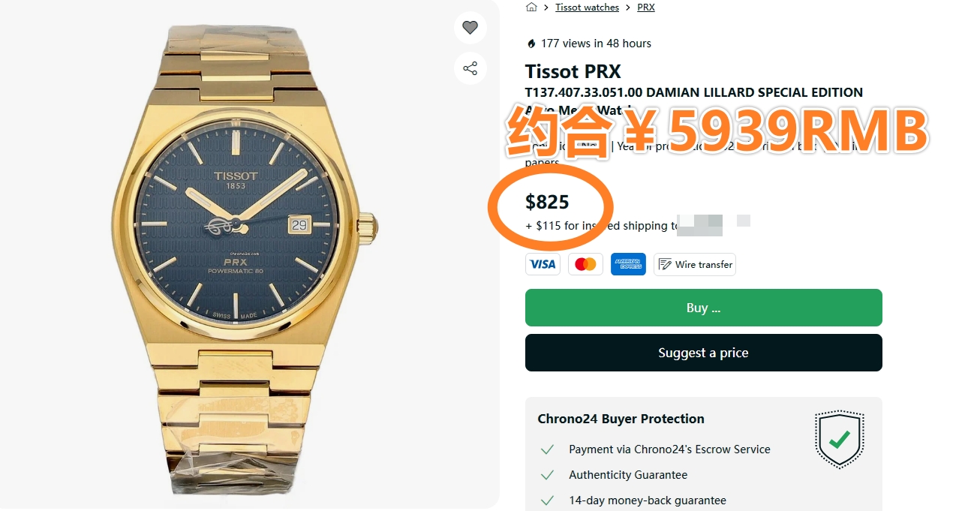This screenshot has height=511, width=980.
Task: Open the PRX breadcrumb link
Action: coord(646,7)
